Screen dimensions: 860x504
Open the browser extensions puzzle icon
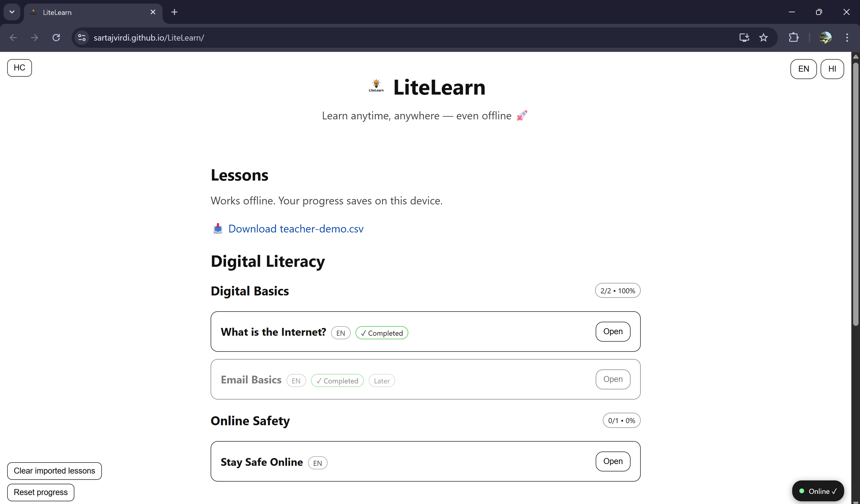(793, 38)
